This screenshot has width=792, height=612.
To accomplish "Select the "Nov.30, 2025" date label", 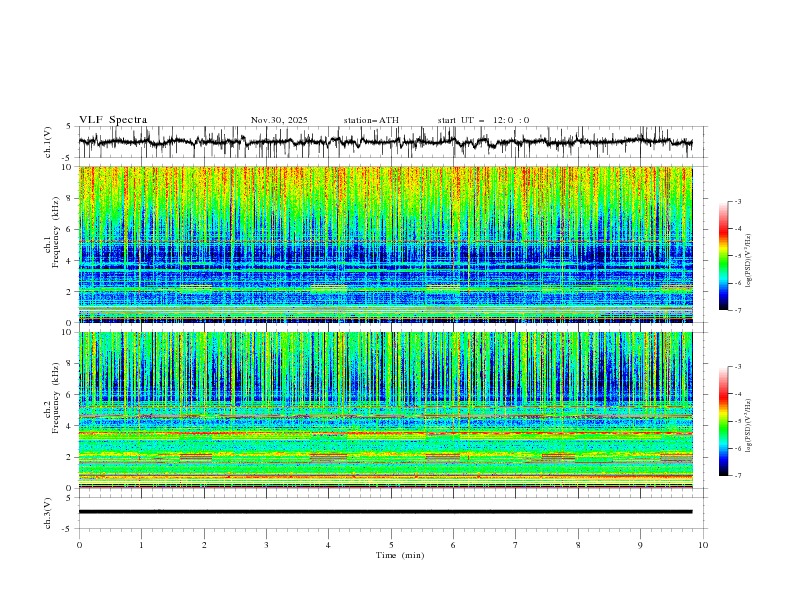I will [x=279, y=120].
